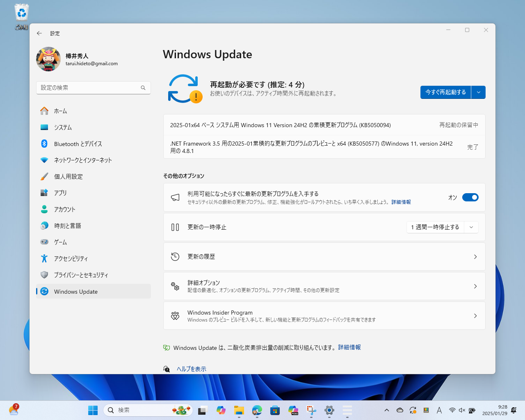Click the 更新の履歴 clock icon
Image resolution: width=525 pixels, height=420 pixels.
click(175, 256)
